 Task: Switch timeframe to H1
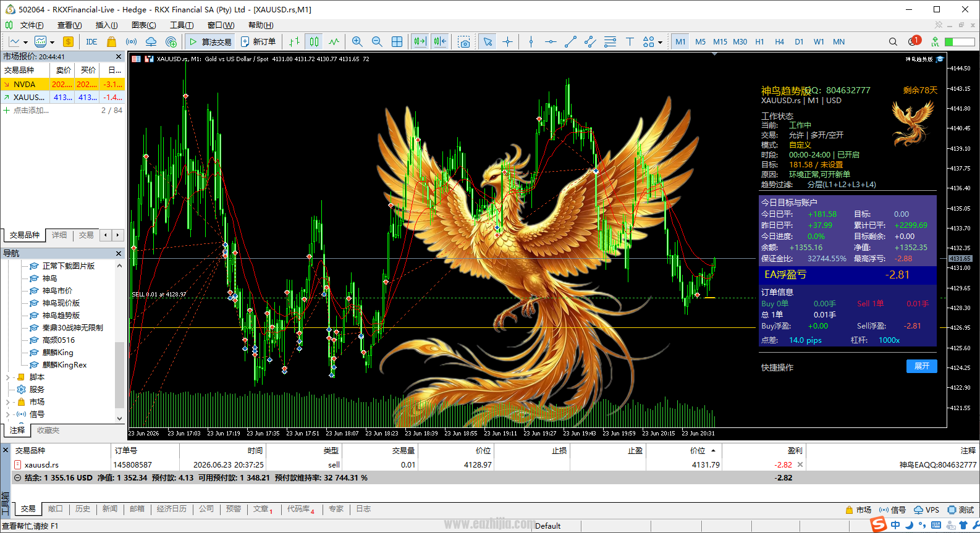[x=759, y=42]
